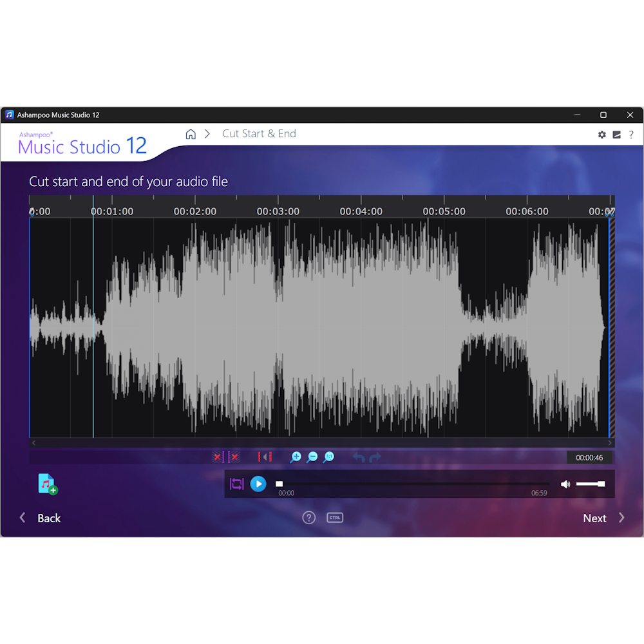This screenshot has width=644, height=644.
Task: Go to the Home screen
Action: [x=191, y=135]
